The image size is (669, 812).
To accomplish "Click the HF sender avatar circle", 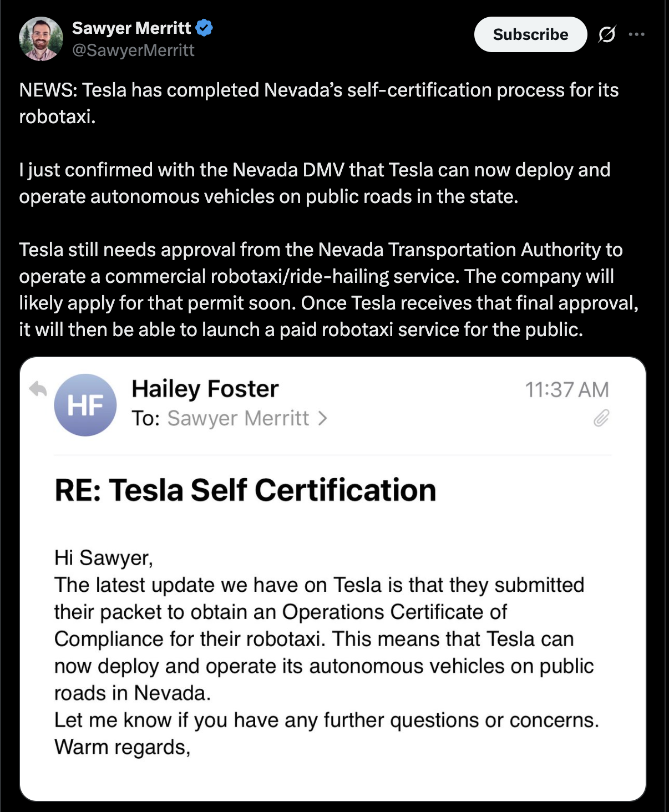I will point(85,405).
